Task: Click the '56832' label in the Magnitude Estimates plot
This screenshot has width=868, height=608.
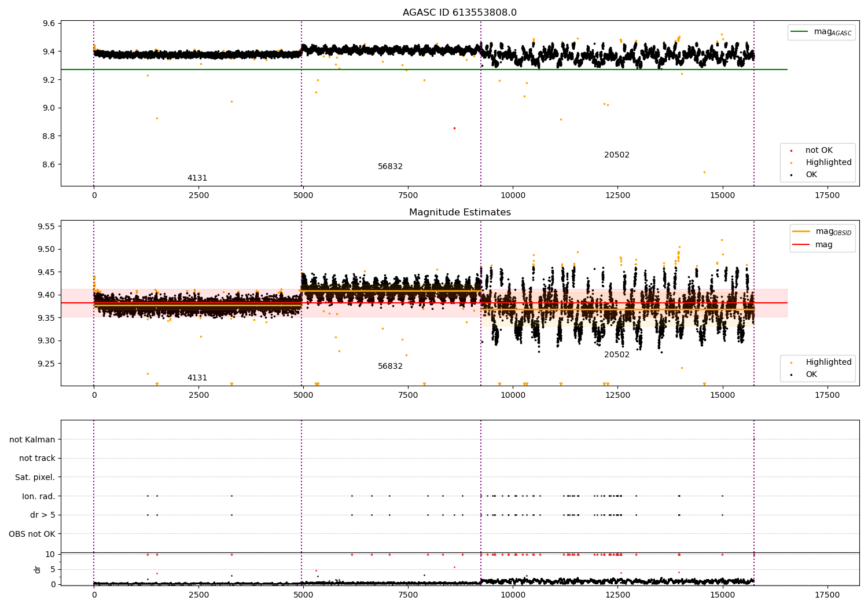Action: click(x=390, y=367)
